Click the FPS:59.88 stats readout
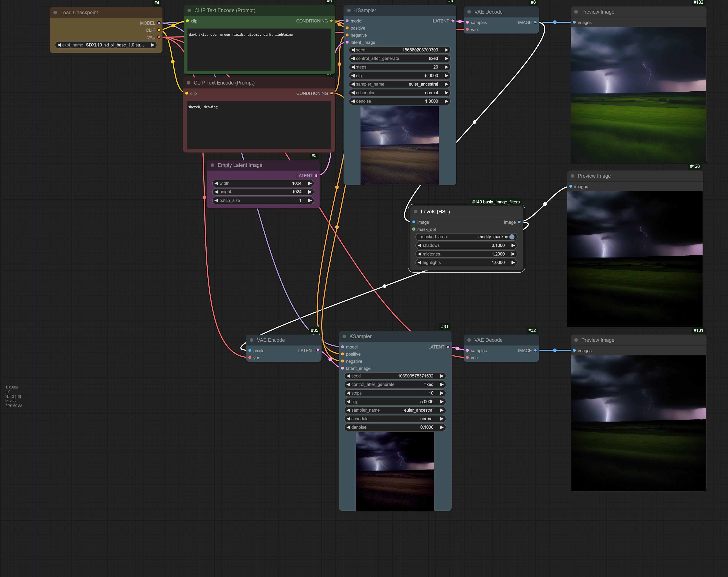Screen dimensions: 728x577 click(14, 406)
